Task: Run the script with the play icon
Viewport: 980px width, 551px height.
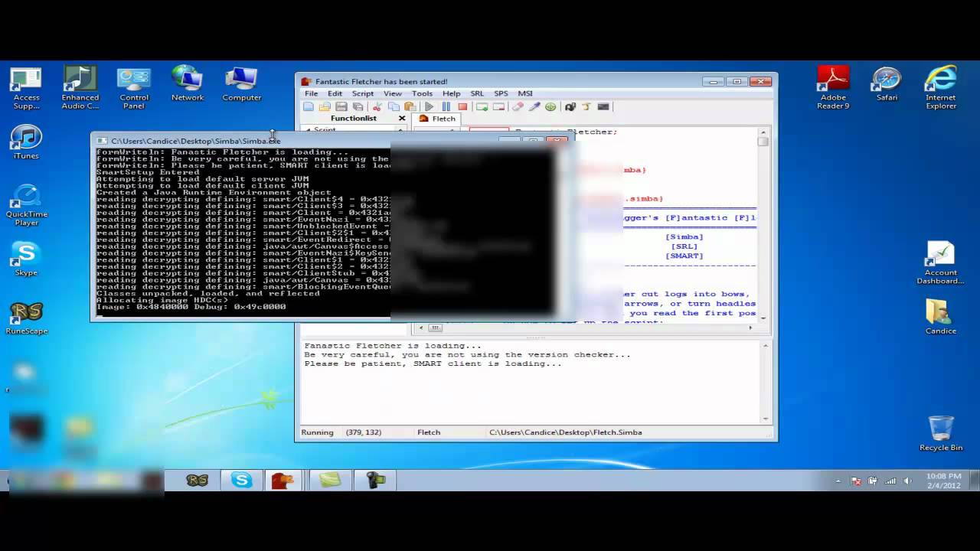Action: 430,107
